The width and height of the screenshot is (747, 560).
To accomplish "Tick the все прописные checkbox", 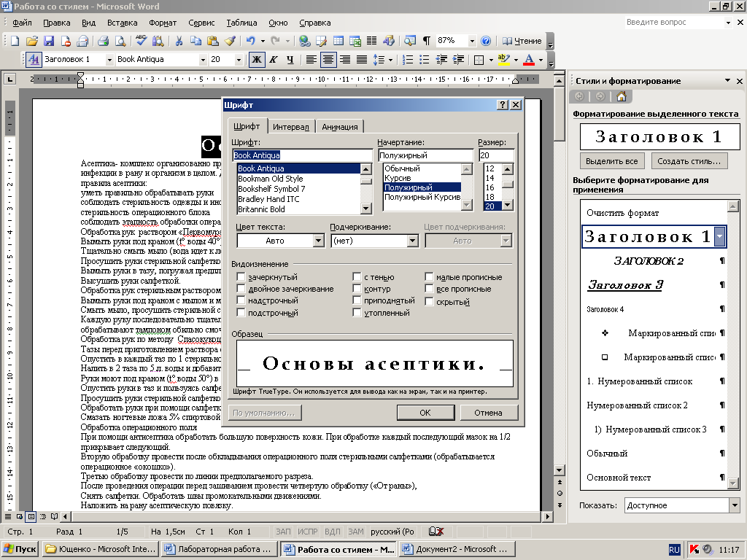I will pyautogui.click(x=429, y=289).
